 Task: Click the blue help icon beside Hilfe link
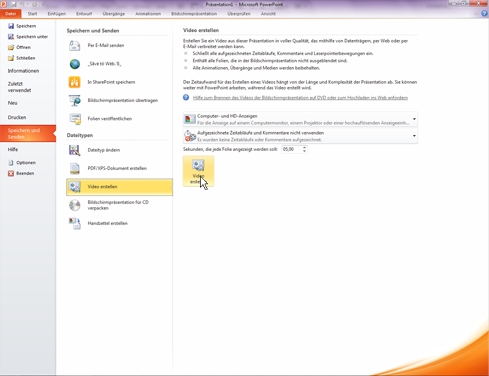click(x=186, y=97)
